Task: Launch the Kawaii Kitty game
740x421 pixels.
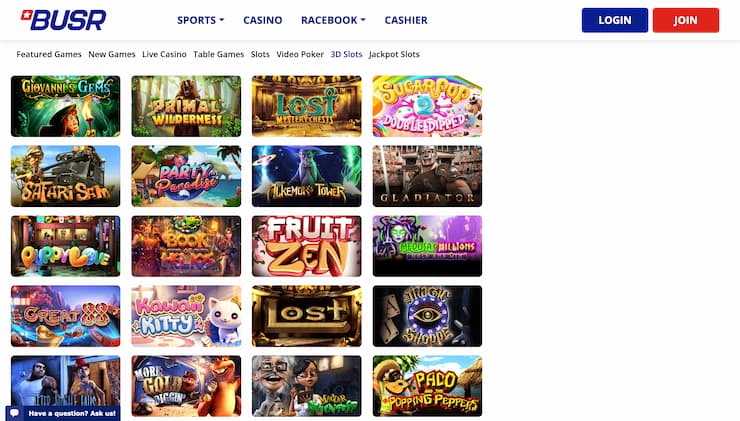Action: 186,316
